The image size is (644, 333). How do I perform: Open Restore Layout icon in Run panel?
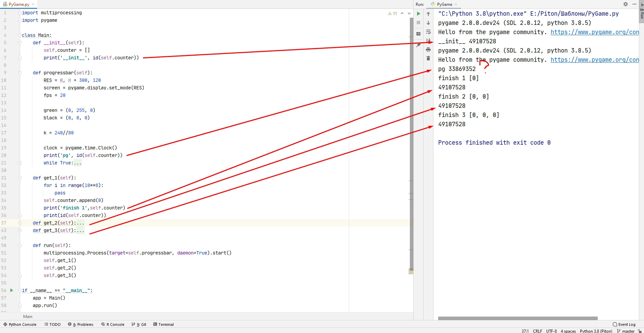418,33
